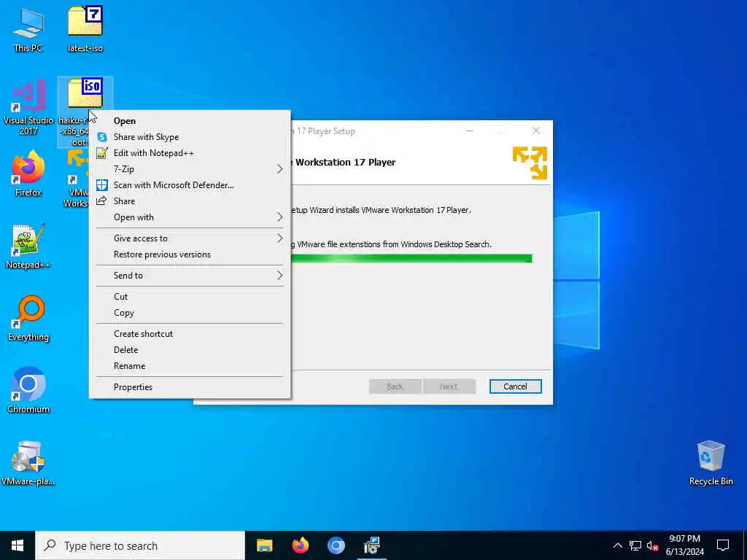Choose Copy from the context menu
Screen dimensions: 747x560
tap(190, 313)
